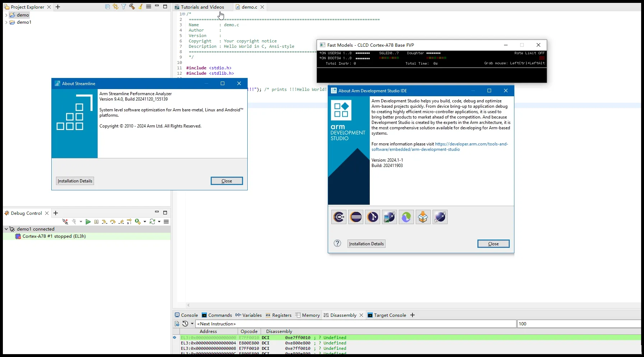The height and width of the screenshot is (357, 644).
Task: Open the Disassembly history dropdown arrow
Action: click(192, 324)
